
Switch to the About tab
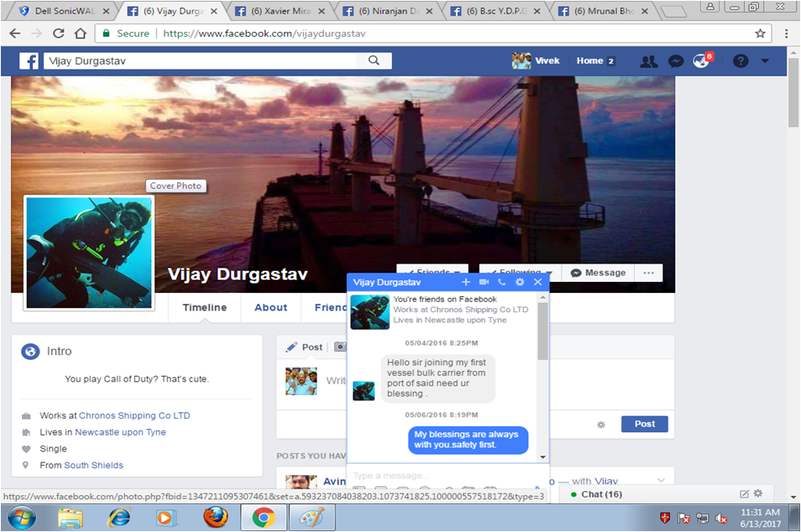[x=270, y=308]
